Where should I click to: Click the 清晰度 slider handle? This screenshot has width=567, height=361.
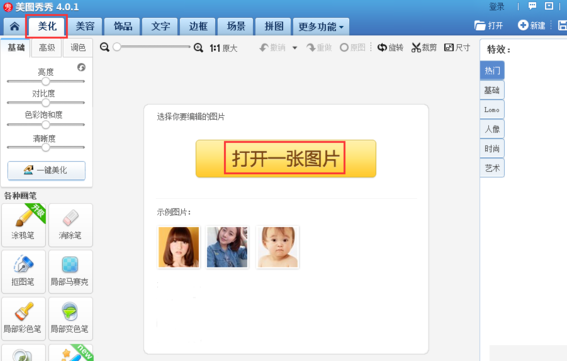[x=46, y=147]
